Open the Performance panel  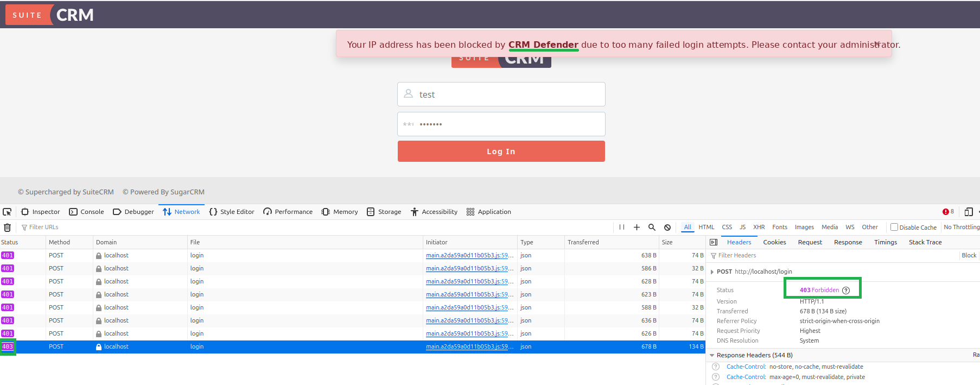click(x=288, y=212)
